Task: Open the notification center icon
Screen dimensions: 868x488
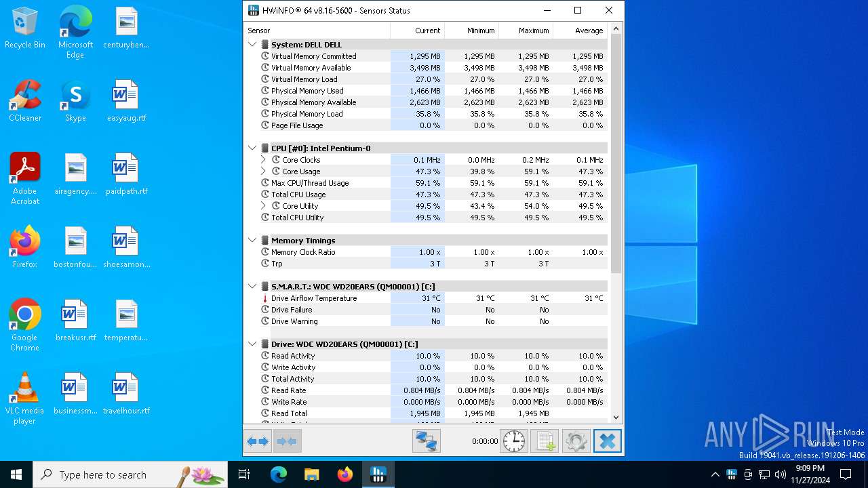Action: click(x=846, y=474)
